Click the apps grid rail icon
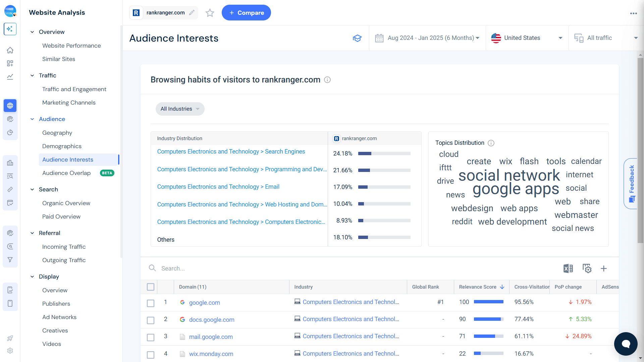The width and height of the screenshot is (644, 362). pos(10,63)
